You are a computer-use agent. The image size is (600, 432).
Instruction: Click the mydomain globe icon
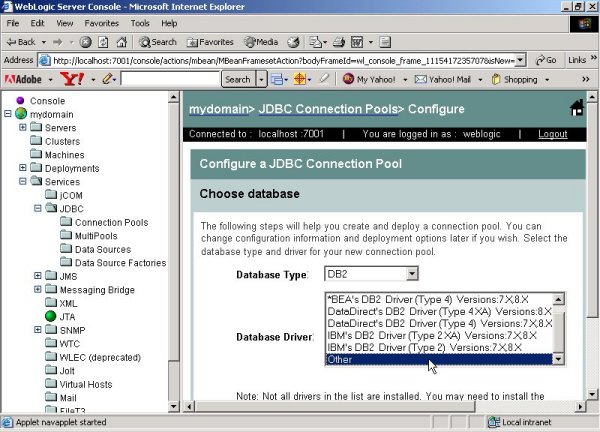coord(21,114)
